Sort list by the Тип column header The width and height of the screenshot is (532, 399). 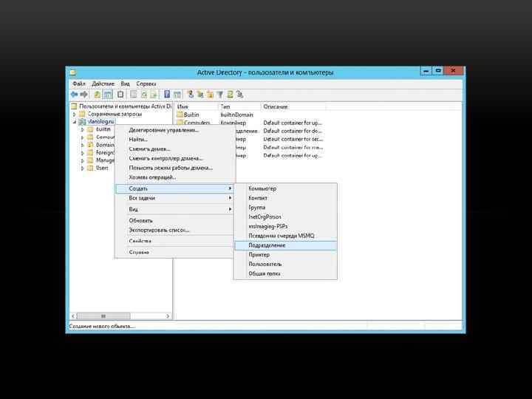tap(239, 106)
